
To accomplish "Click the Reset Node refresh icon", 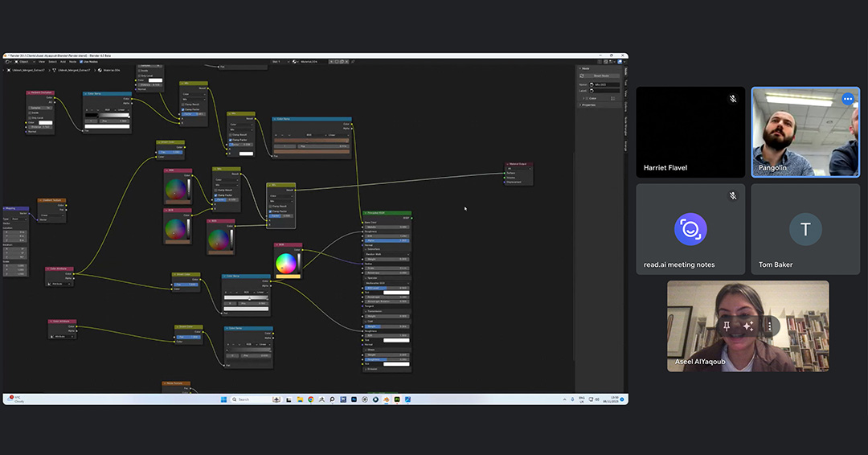I will click(583, 76).
